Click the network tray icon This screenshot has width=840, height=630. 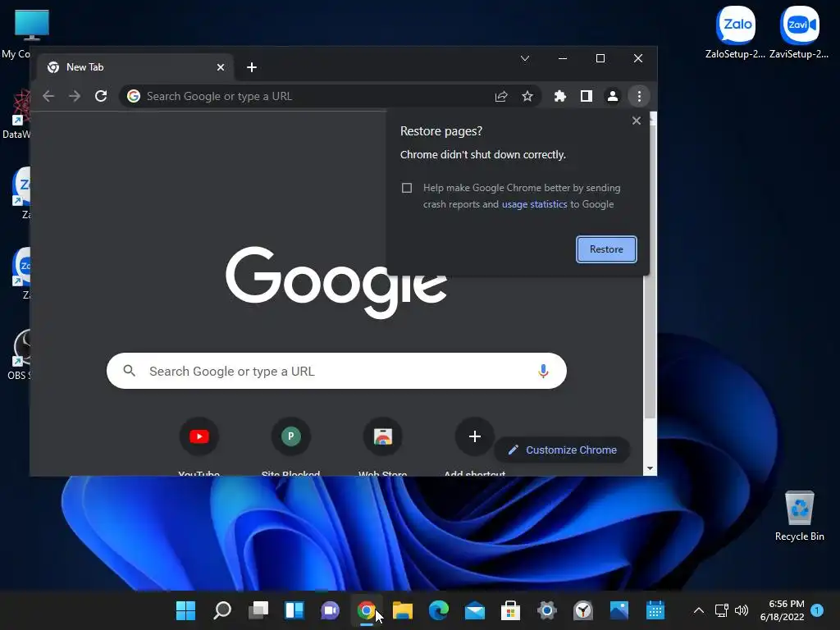coord(722,610)
